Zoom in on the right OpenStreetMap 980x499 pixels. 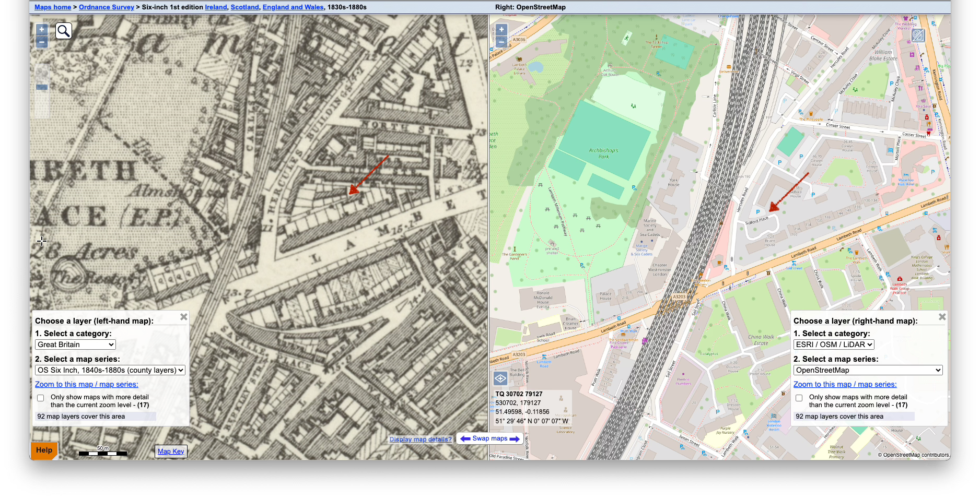point(501,30)
